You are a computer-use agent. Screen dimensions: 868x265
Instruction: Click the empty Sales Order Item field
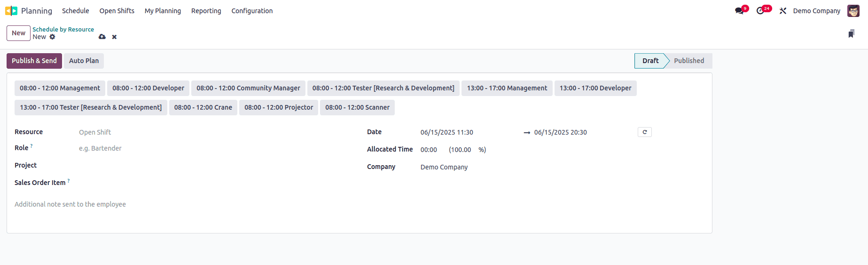pos(211,183)
